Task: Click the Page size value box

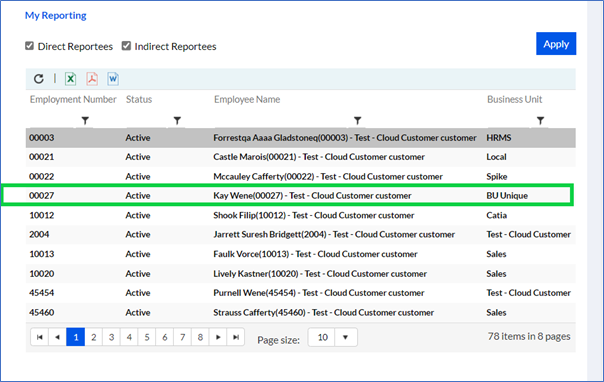Action: (x=322, y=337)
